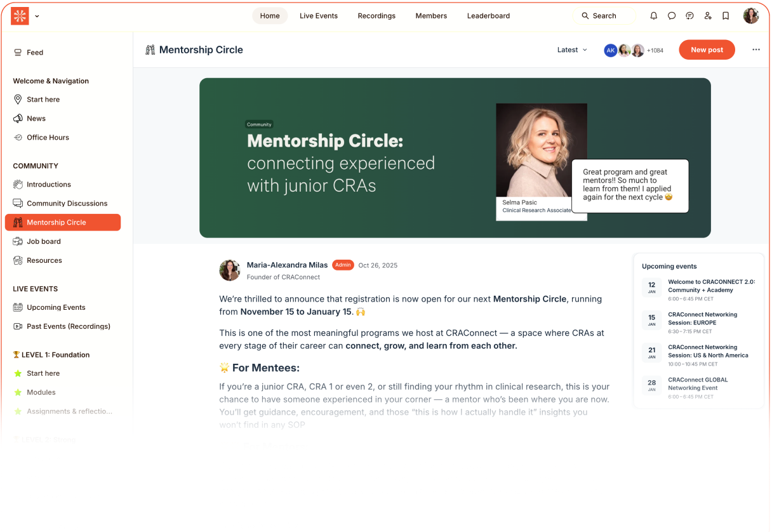Open Maria-Alexandra Milas profile link
The width and height of the screenshot is (772, 532).
(x=287, y=265)
